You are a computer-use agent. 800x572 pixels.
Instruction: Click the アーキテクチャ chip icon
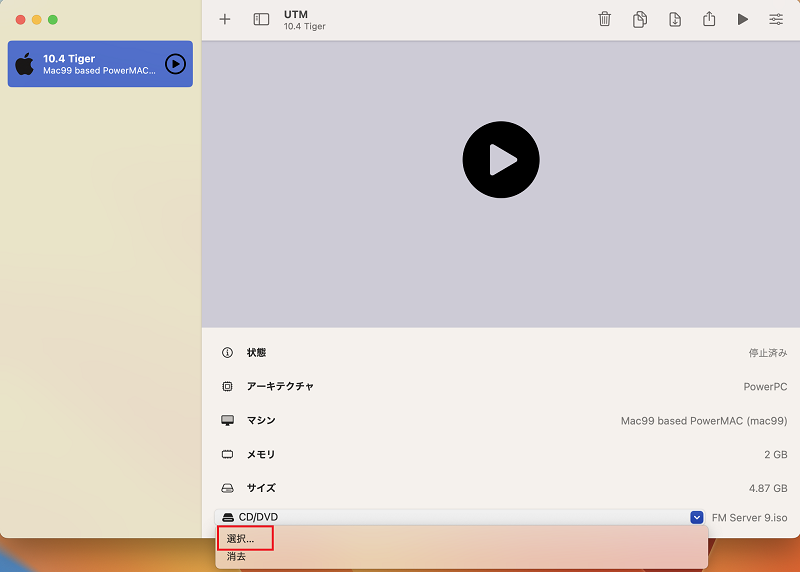(228, 386)
